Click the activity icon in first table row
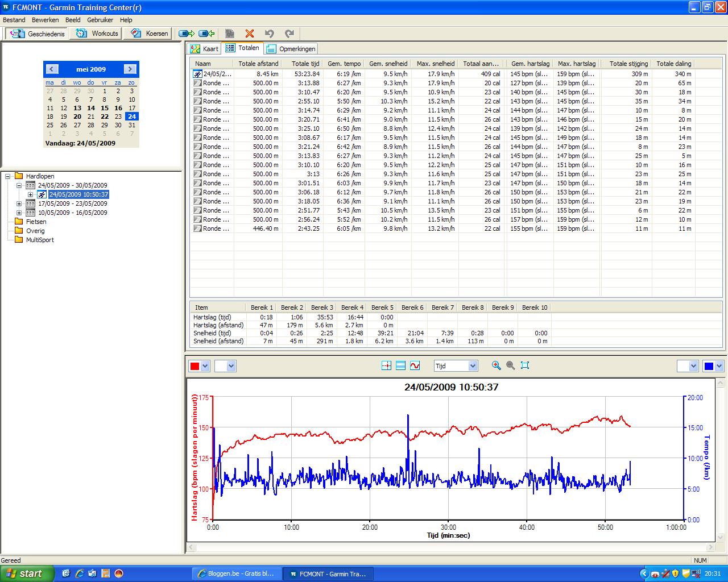Screen dimensions: 728x582 [197, 74]
